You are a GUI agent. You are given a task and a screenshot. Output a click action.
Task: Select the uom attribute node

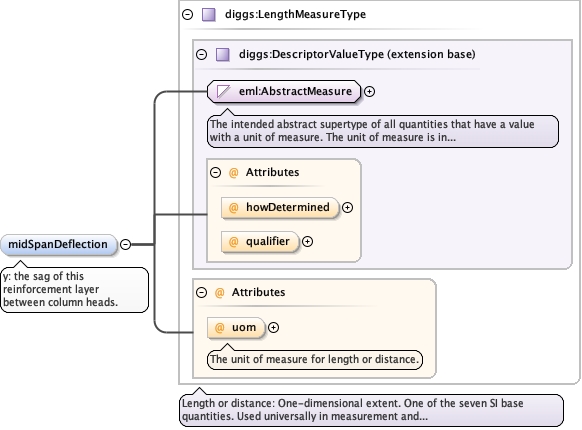pos(236,328)
